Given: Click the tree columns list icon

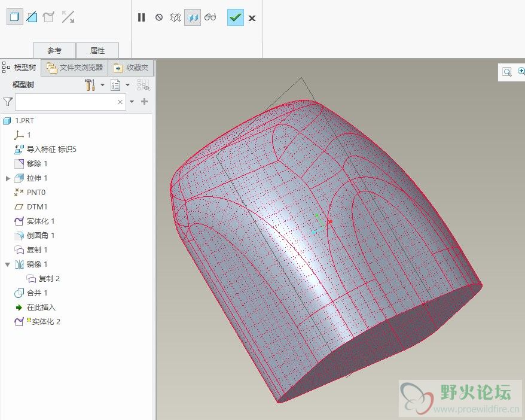Looking at the screenshot, I should point(115,85).
